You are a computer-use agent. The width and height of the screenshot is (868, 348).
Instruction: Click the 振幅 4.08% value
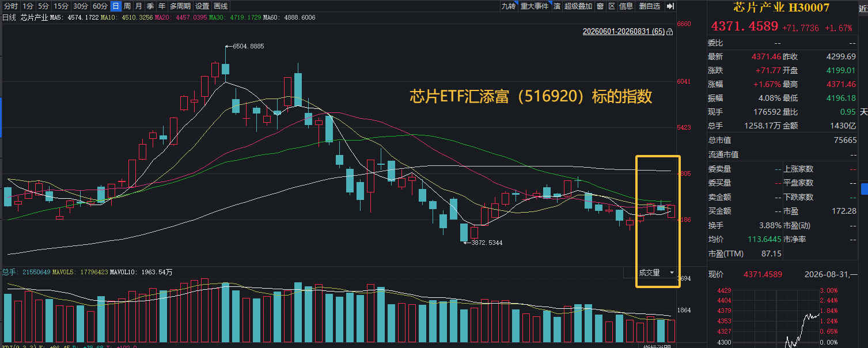point(770,98)
